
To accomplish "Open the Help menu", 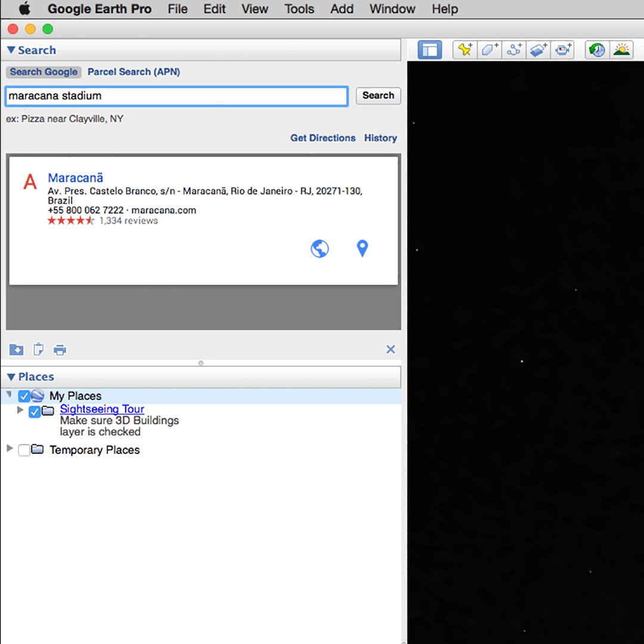I will [445, 8].
